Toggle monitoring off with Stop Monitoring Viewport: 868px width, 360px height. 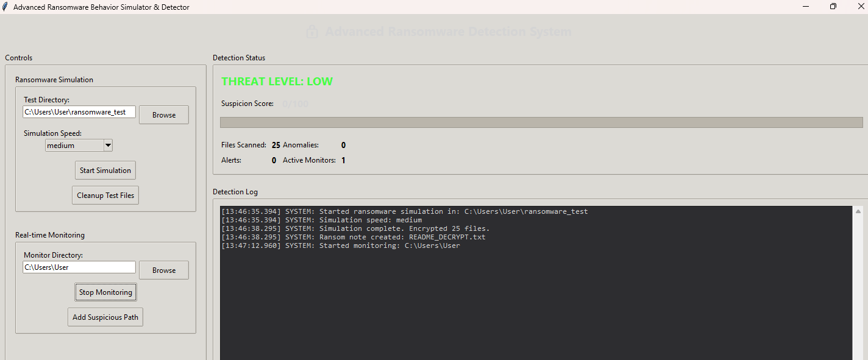click(105, 292)
